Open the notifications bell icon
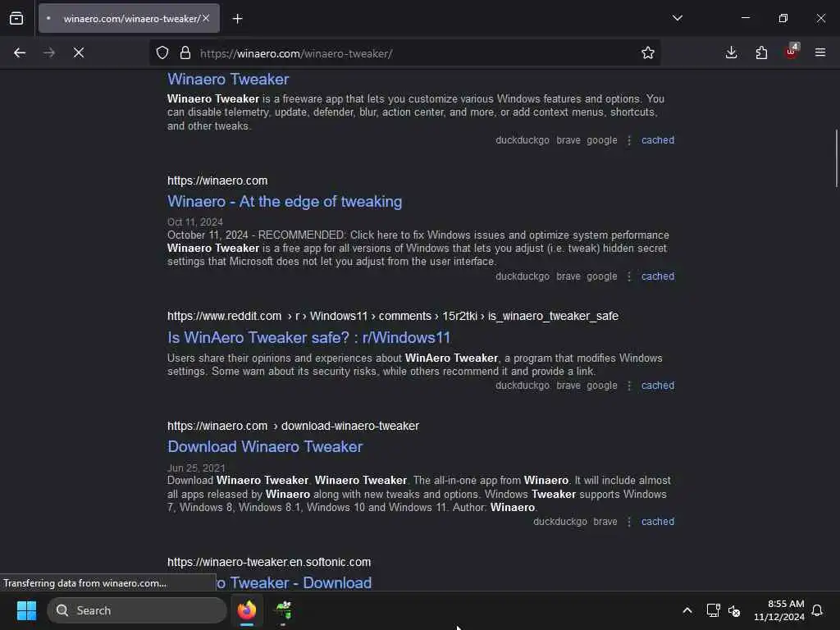 pyautogui.click(x=817, y=610)
